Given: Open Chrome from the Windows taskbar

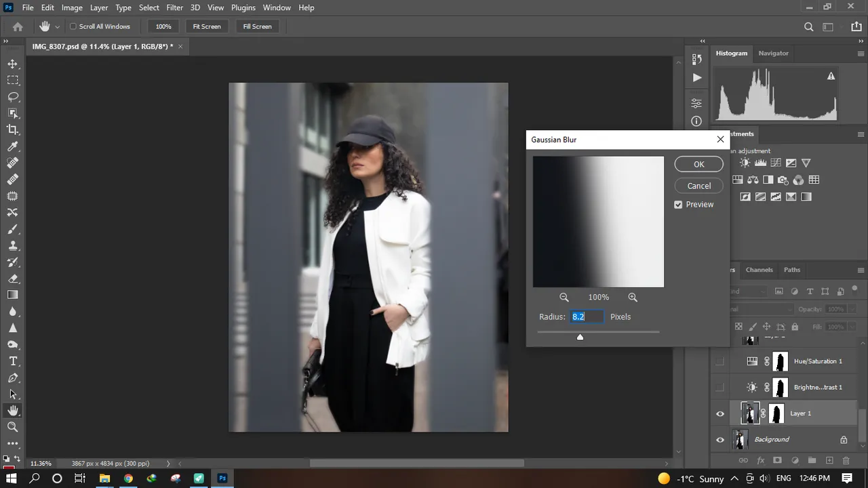Looking at the screenshot, I should (x=128, y=478).
